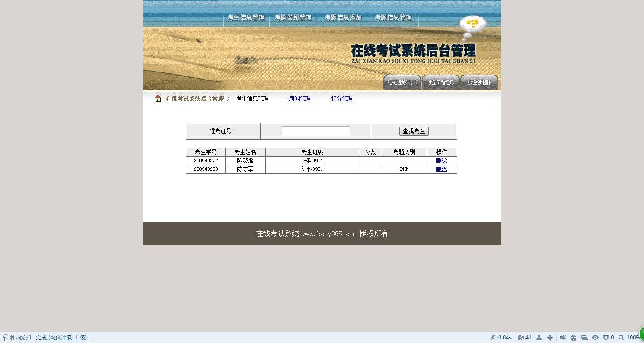The height and width of the screenshot is (343, 644).
Task: Open the 新闻管理 link
Action: [300, 98]
